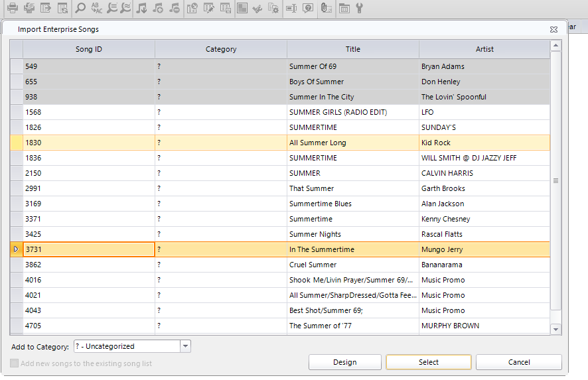Image resolution: width=588 pixels, height=380 pixels.
Task: Close the Import Enterprise Songs dialog
Action: click(x=553, y=30)
